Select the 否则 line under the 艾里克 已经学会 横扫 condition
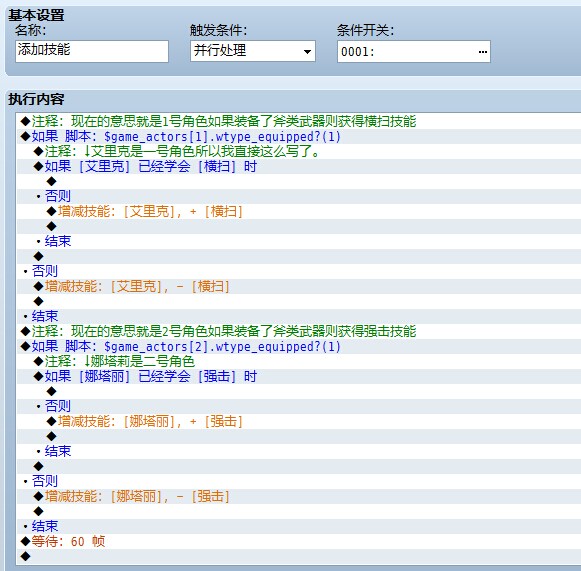581x571 pixels. (x=299, y=196)
